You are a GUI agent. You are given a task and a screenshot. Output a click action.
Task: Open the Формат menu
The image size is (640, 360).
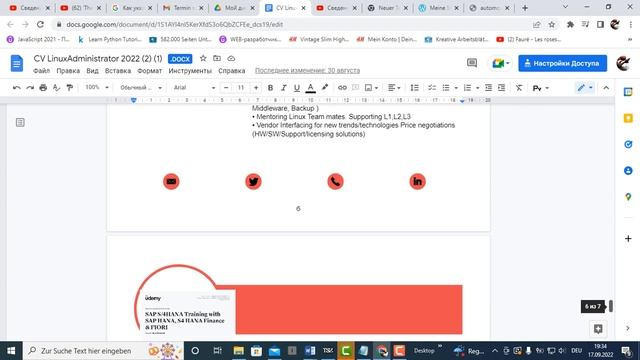pyautogui.click(x=149, y=71)
